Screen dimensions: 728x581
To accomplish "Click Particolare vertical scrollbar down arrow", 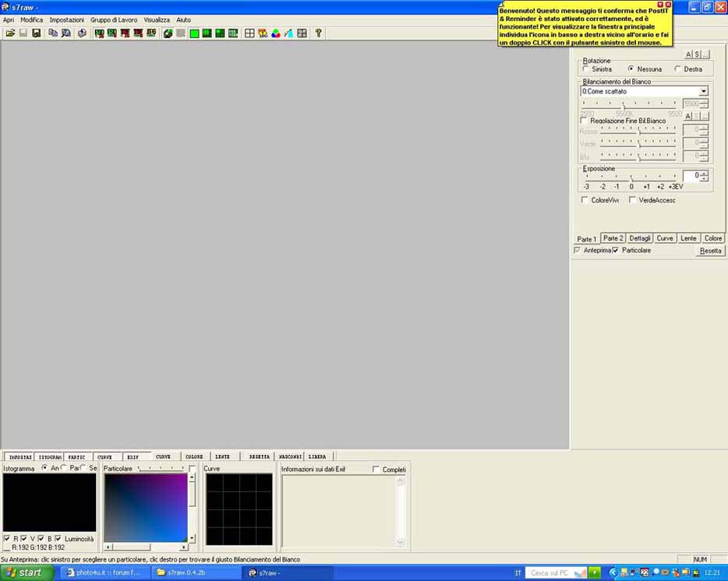I will click(193, 539).
